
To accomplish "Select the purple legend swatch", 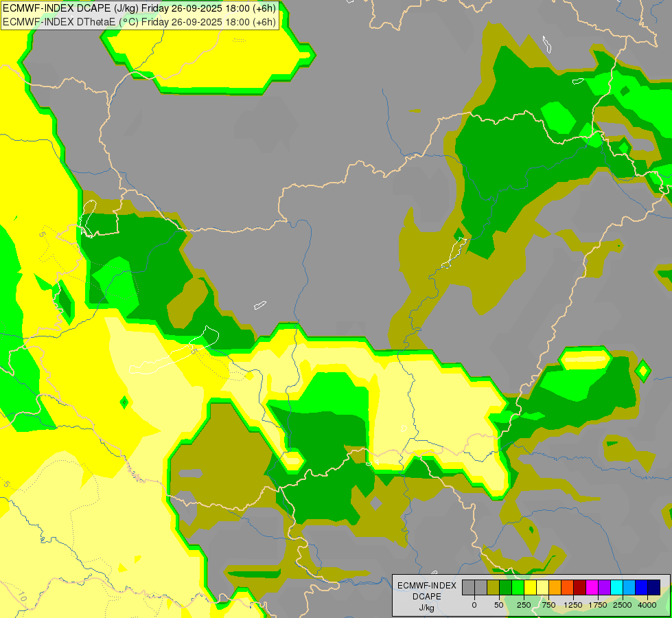I will tap(604, 587).
